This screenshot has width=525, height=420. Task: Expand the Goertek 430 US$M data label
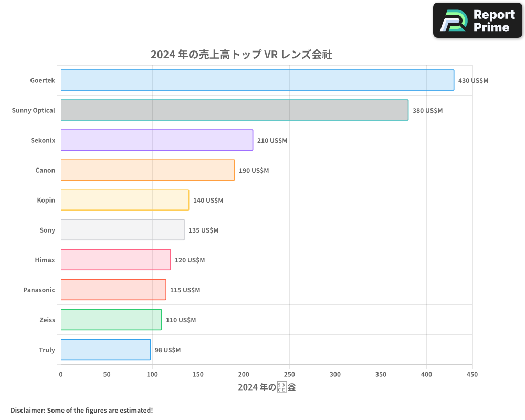coord(472,80)
